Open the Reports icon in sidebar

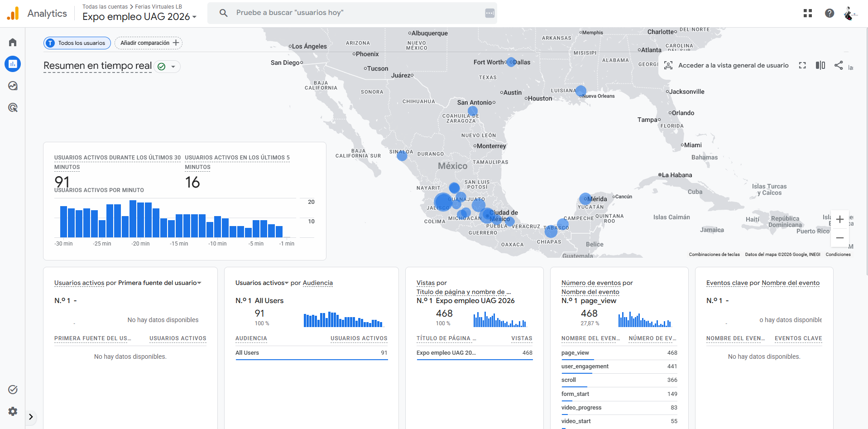click(13, 64)
